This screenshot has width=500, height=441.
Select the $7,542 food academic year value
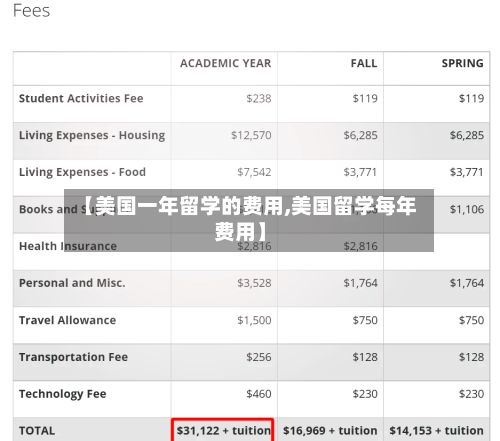(254, 172)
